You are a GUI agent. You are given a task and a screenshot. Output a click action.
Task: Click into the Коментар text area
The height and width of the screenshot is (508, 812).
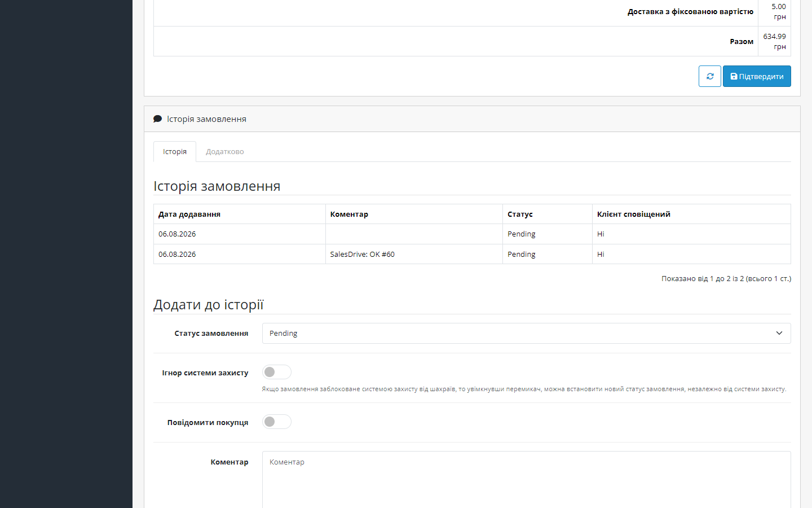(526, 480)
